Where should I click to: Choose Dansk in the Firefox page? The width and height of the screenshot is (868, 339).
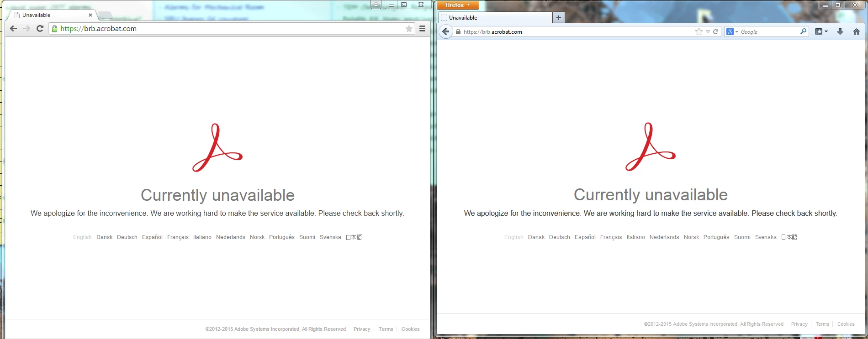coord(536,237)
